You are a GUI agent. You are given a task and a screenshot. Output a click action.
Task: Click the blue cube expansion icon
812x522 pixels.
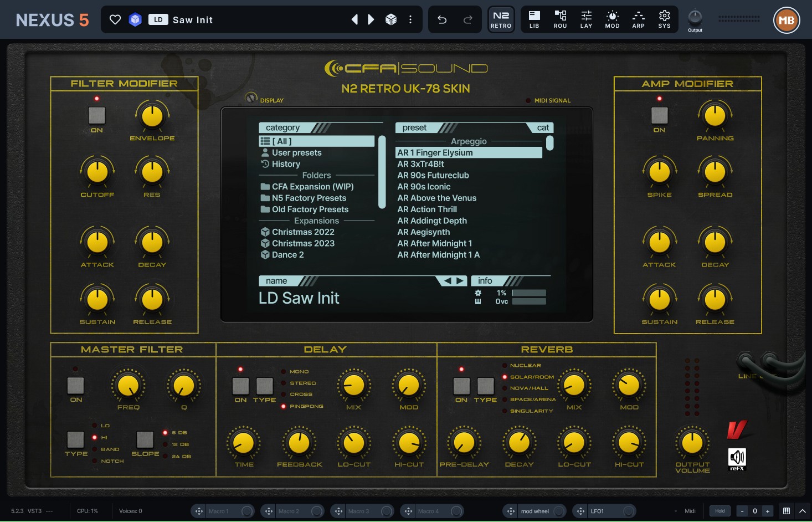pyautogui.click(x=135, y=20)
